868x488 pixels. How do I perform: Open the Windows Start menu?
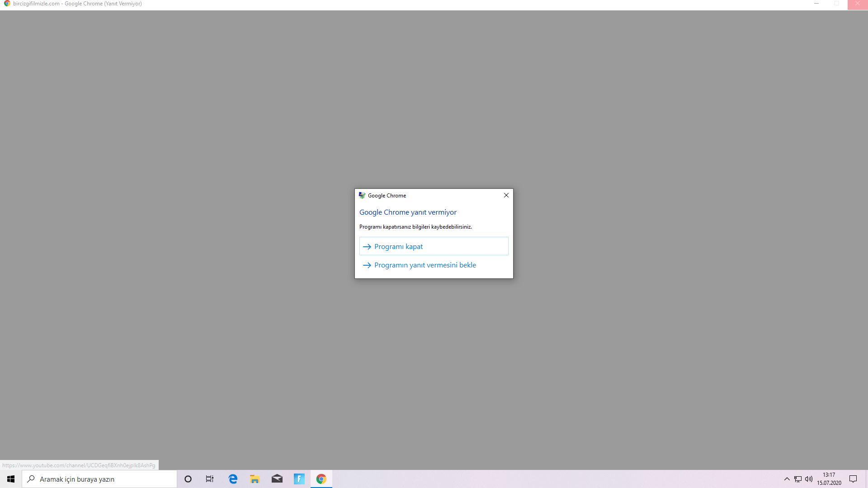coord(11,479)
